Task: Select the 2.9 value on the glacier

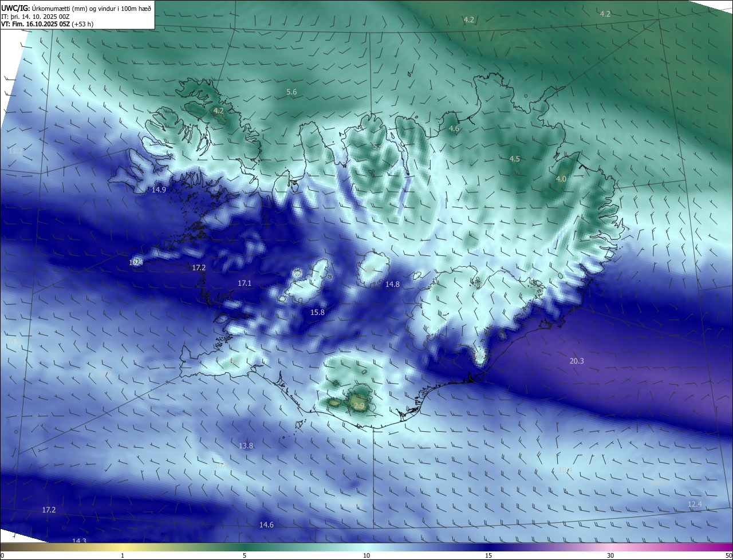Action: coord(359,405)
